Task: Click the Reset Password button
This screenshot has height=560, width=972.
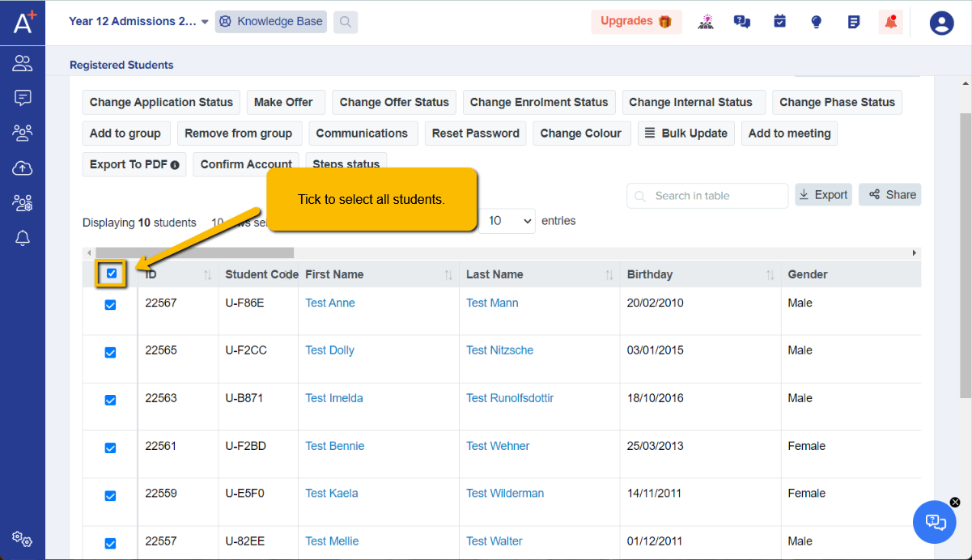Action: pyautogui.click(x=476, y=134)
